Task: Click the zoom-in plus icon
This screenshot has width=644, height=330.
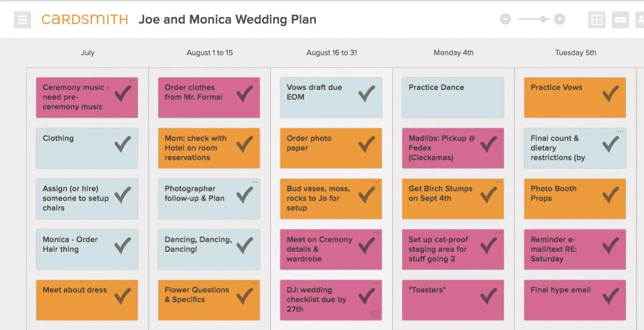Action: point(559,19)
